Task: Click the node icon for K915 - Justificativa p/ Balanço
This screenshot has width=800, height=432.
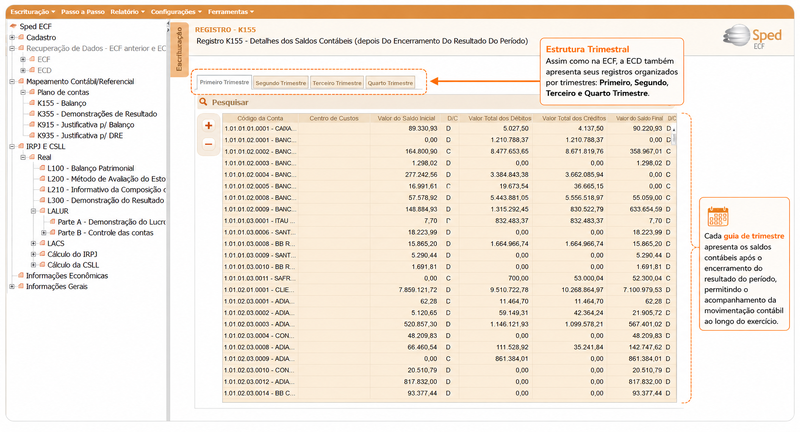Action: 32,124
